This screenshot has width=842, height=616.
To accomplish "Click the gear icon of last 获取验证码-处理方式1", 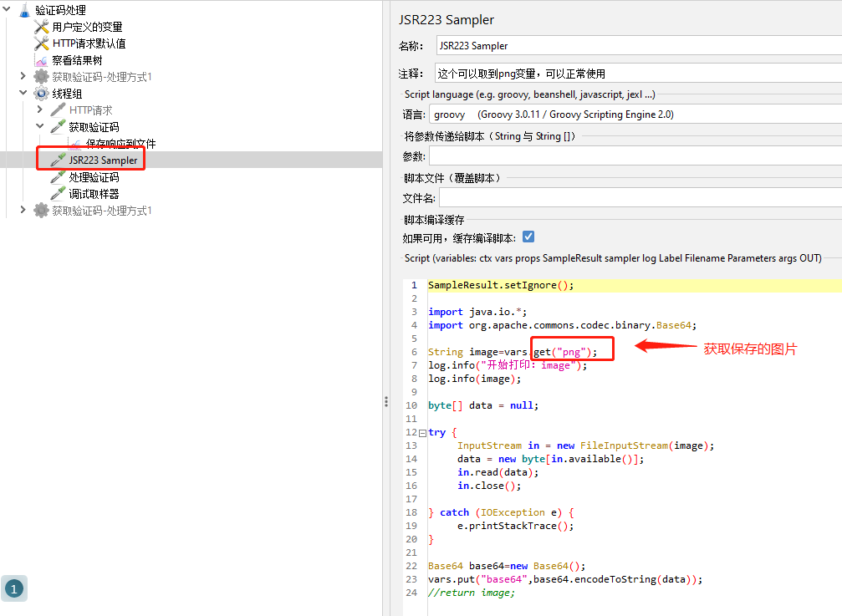I will [x=41, y=211].
